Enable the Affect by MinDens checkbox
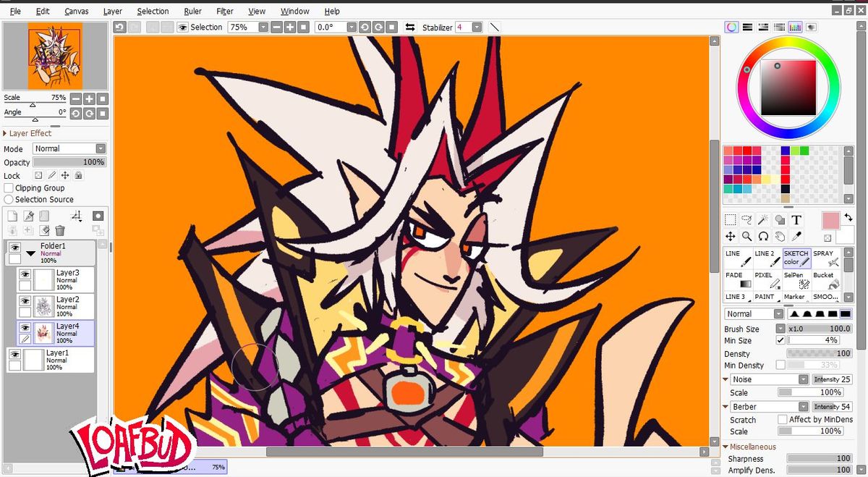Screen dimensions: 868x477 (x=782, y=419)
